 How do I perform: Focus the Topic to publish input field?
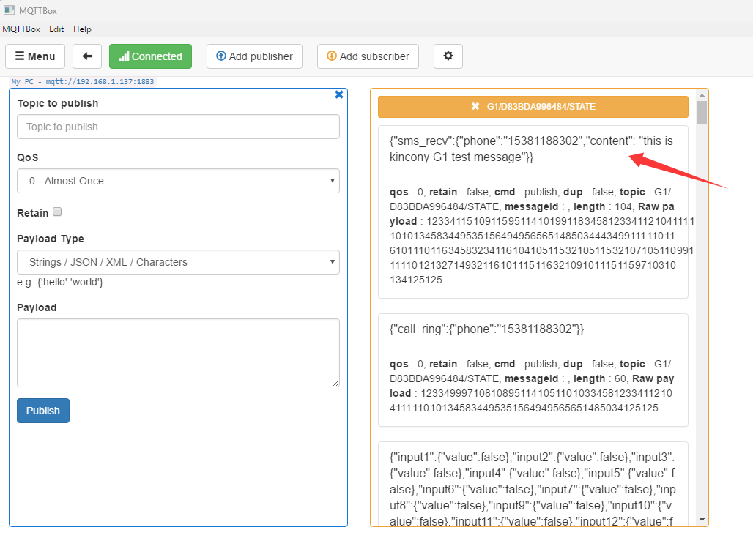[178, 127]
